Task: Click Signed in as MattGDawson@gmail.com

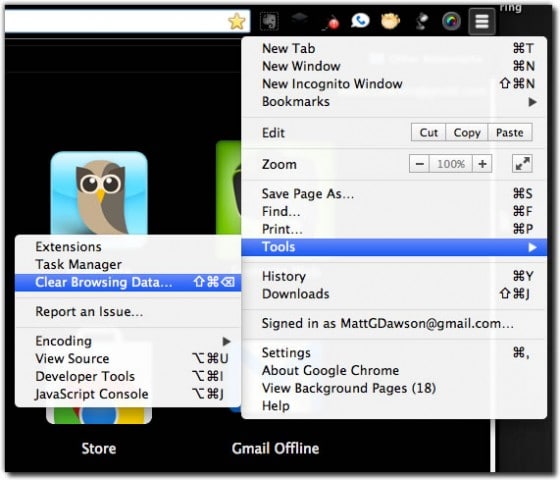Action: tap(394, 324)
